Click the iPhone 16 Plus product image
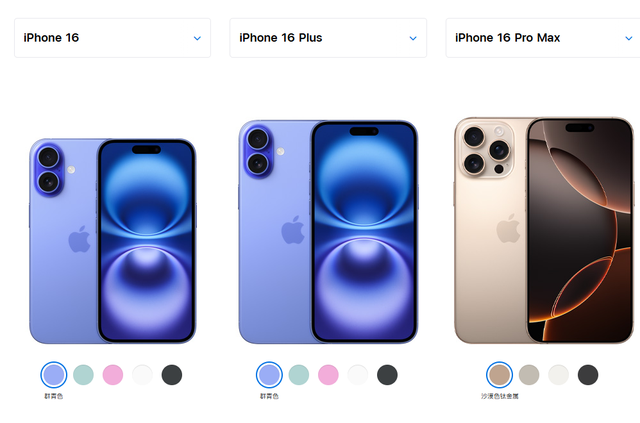This screenshot has width=640, height=423. [328, 232]
